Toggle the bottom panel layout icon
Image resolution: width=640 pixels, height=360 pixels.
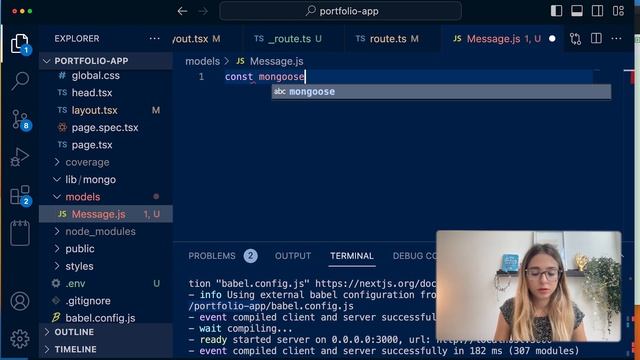[x=577, y=11]
